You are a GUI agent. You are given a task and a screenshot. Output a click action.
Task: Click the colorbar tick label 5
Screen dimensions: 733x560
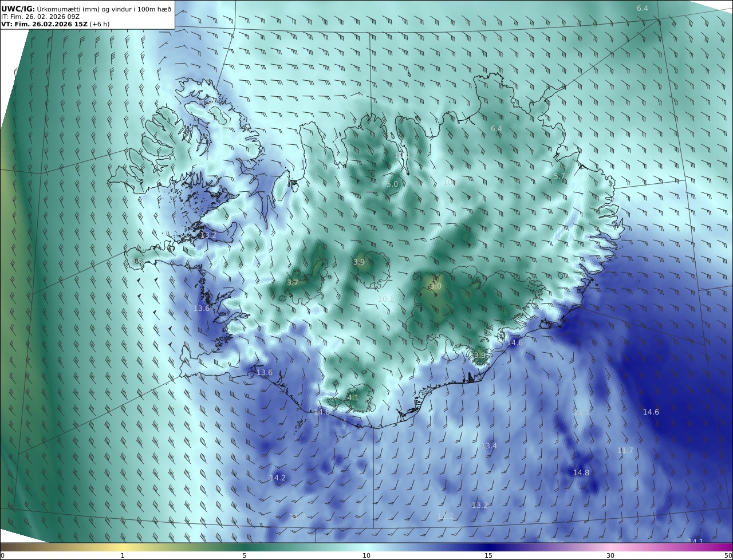point(245,555)
